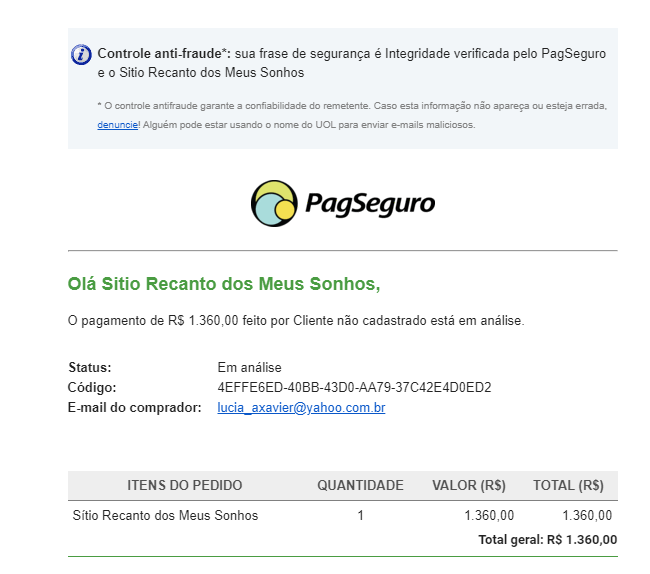Viewport: 650px width, 574px height.
Task: Click the greeting Olá Sitio Recanto heading
Action: (224, 284)
